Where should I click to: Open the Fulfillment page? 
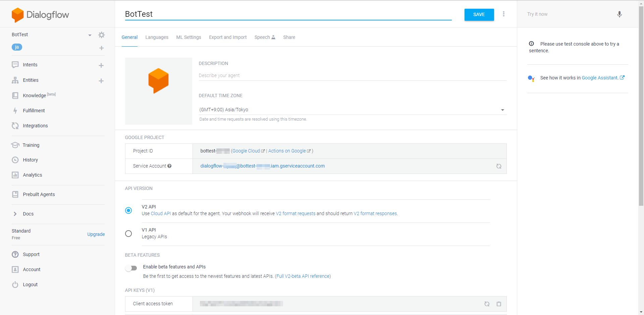click(34, 111)
